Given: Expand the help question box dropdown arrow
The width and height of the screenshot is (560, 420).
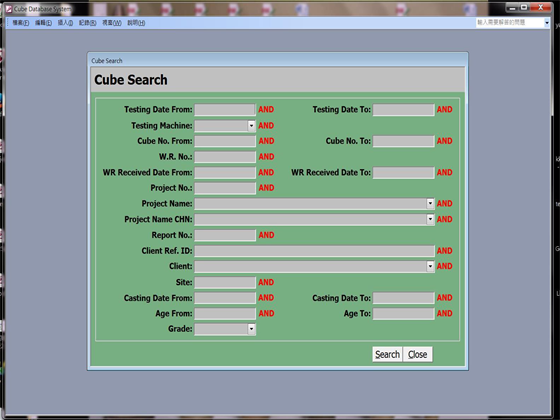Looking at the screenshot, I should click(547, 23).
